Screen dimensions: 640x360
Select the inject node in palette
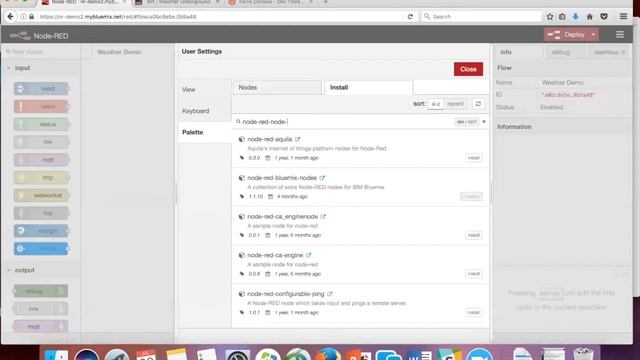click(41, 89)
